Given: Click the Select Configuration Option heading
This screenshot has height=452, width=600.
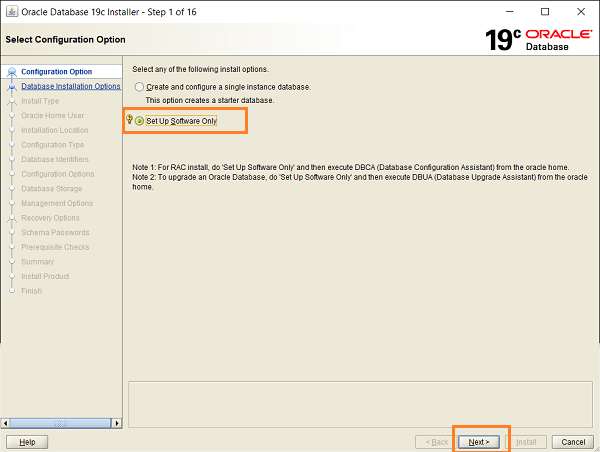Looking at the screenshot, I should (x=65, y=40).
